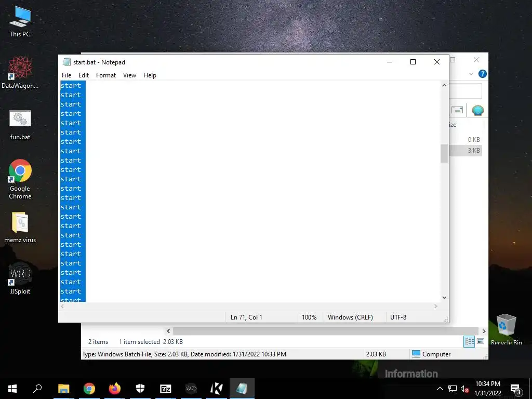This screenshot has width=532, height=399.
Task: Maximize the Explorer window behind Notepad
Action: 453,60
